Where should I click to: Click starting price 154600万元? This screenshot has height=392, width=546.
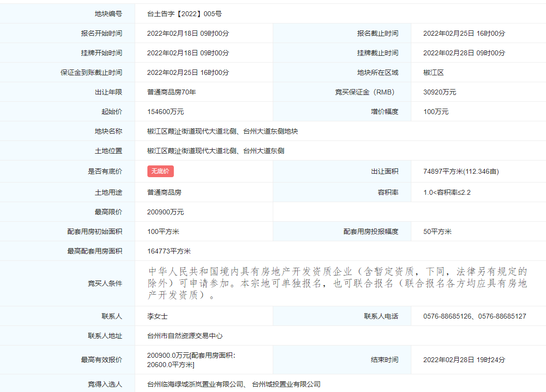[x=166, y=112]
